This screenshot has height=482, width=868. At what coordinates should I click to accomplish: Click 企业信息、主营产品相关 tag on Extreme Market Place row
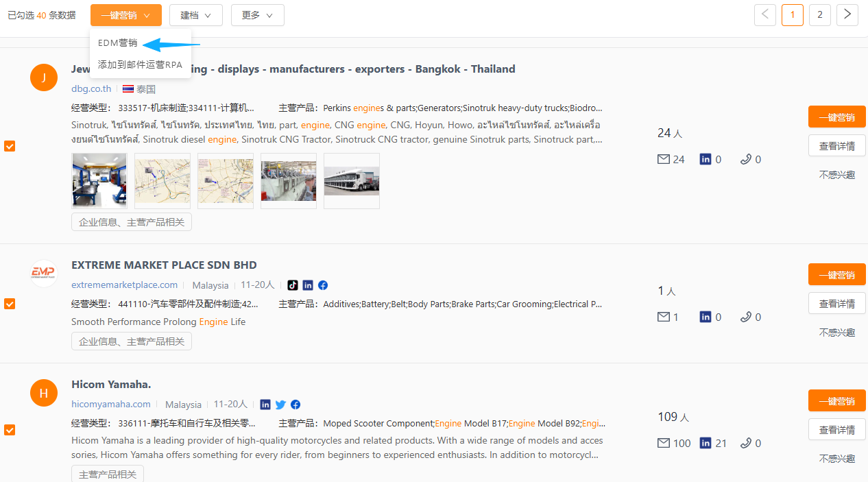pos(132,341)
